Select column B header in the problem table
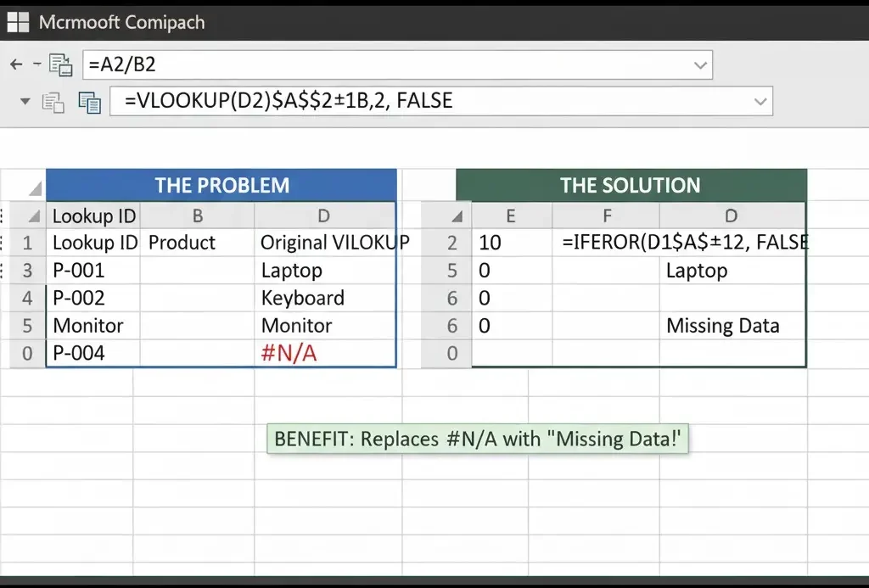Screen dimensions: 869x588 click(197, 216)
